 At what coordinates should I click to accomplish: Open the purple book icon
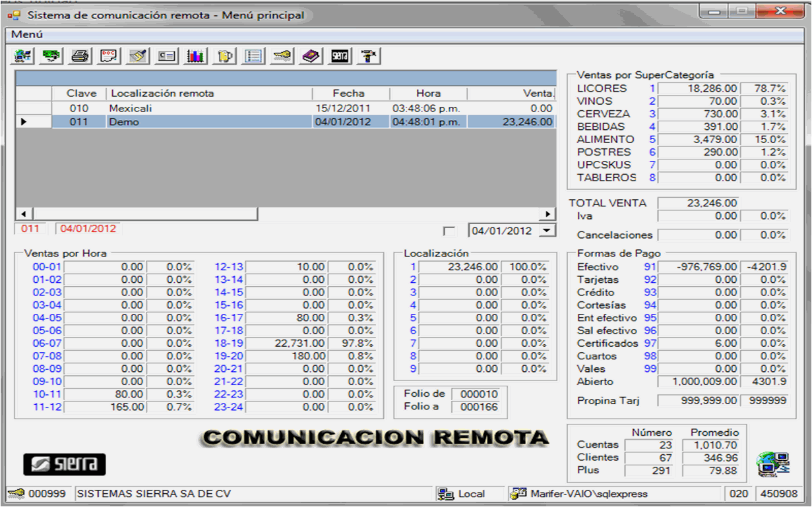click(311, 56)
